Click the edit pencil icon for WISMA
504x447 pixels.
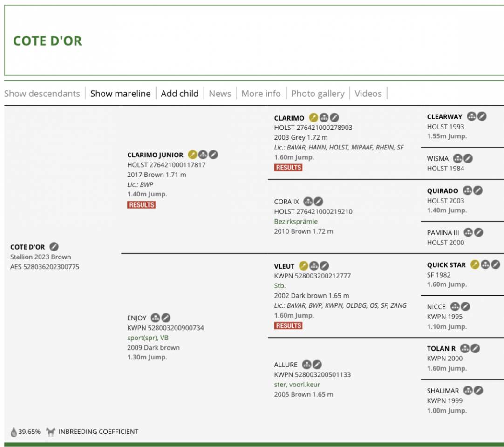click(x=468, y=158)
